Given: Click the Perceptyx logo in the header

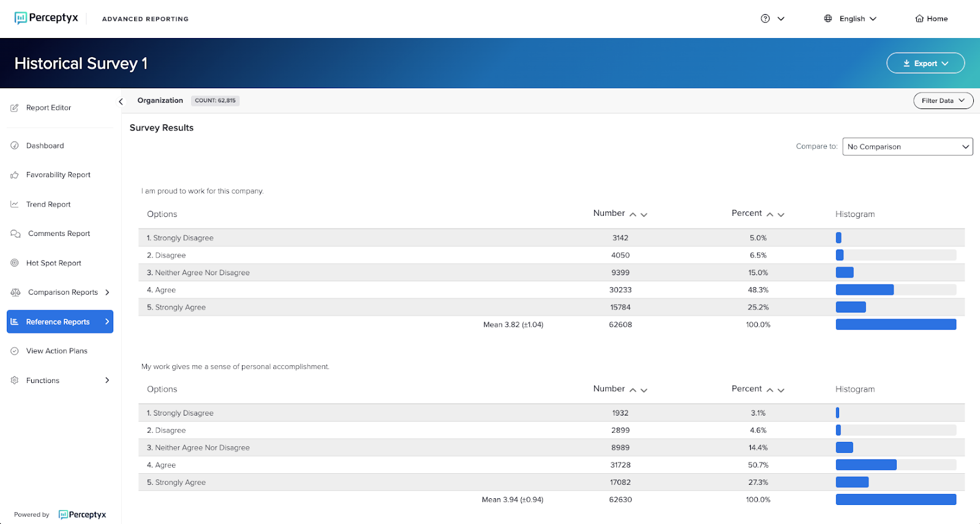Looking at the screenshot, I should click(x=47, y=18).
